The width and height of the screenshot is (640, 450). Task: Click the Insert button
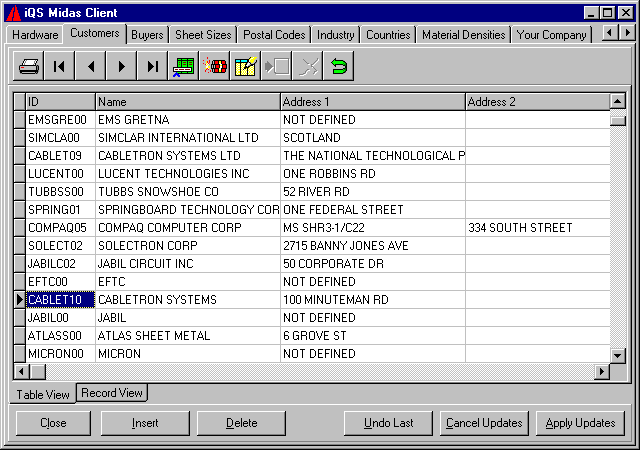(x=145, y=423)
